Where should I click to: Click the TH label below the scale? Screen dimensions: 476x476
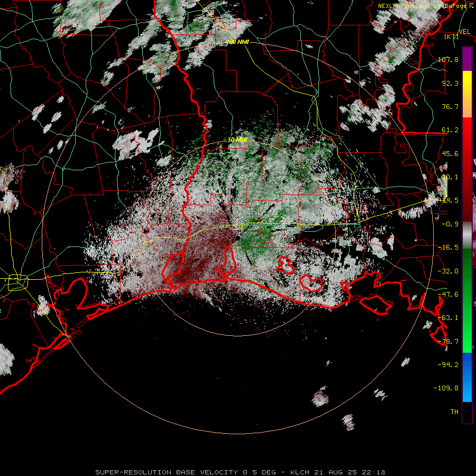tap(454, 411)
